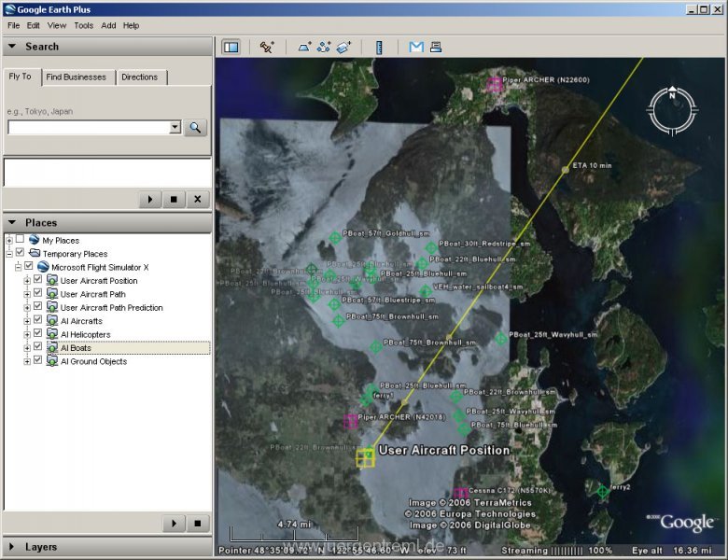
Task: Uncheck Microsoft Flight Simulator X checkbox
Action: coord(29,266)
